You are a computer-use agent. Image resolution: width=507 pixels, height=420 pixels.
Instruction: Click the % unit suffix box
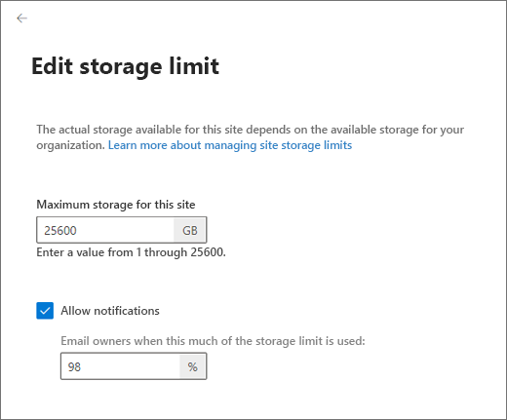click(x=192, y=366)
